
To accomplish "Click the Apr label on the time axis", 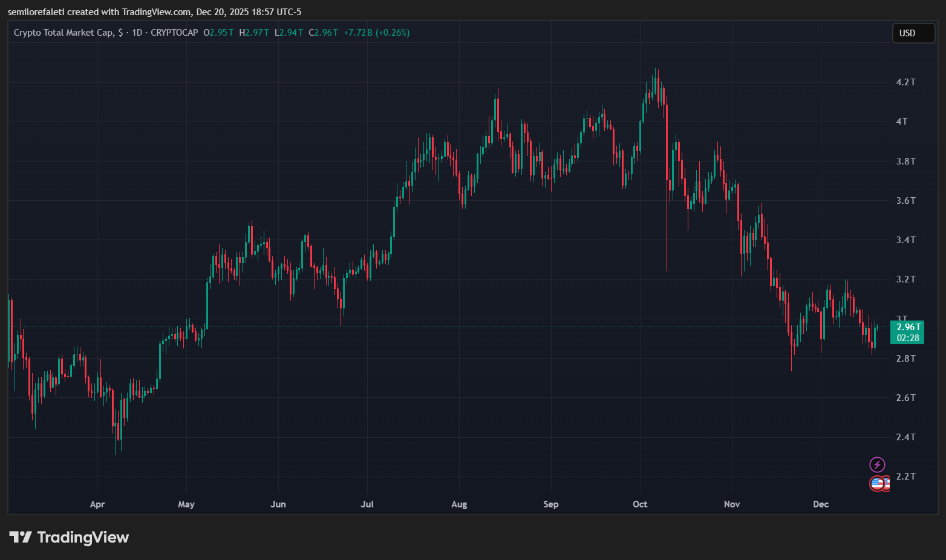I will pyautogui.click(x=97, y=504).
